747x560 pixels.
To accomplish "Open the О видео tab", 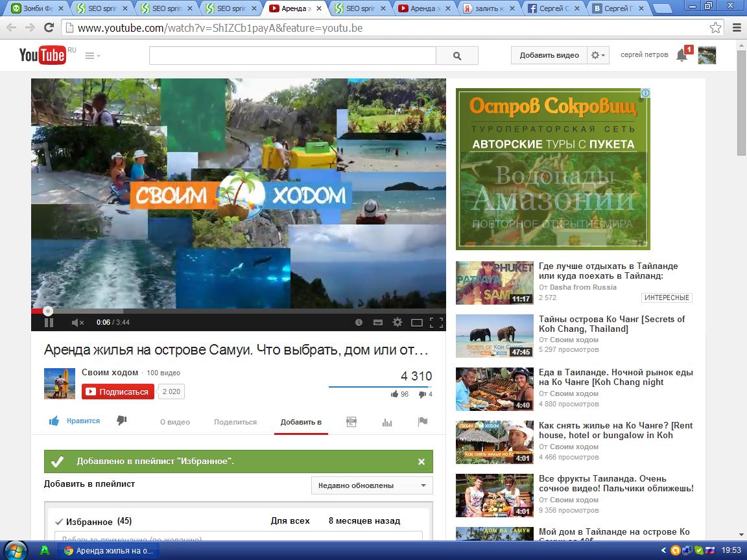I will point(175,422).
